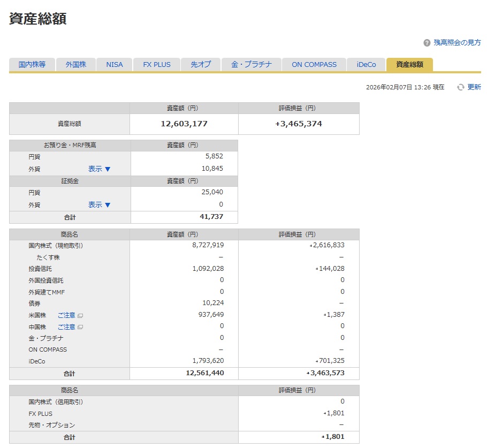Click the 資産総額 amount 12,603,177

pyautogui.click(x=184, y=124)
